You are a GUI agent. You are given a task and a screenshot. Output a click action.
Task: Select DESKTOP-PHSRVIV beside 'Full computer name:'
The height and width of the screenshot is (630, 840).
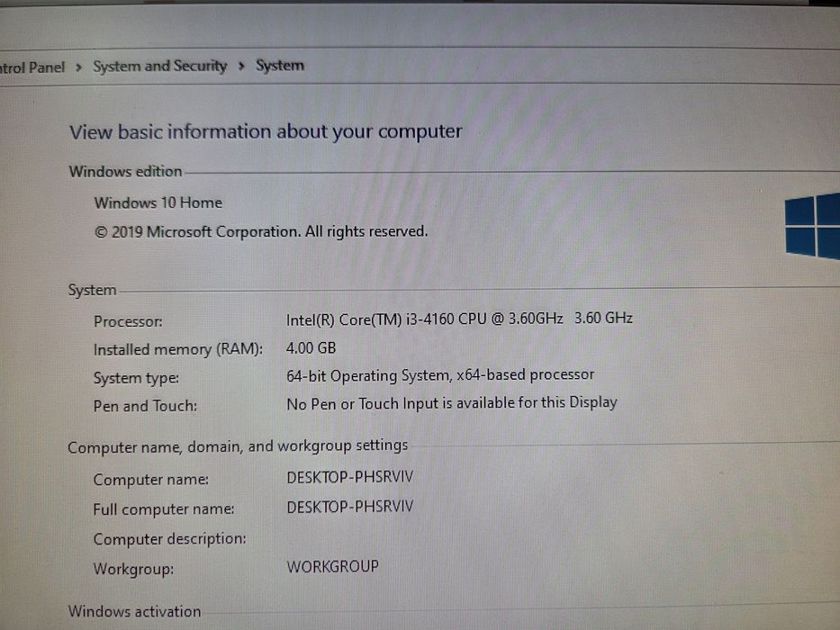350,507
